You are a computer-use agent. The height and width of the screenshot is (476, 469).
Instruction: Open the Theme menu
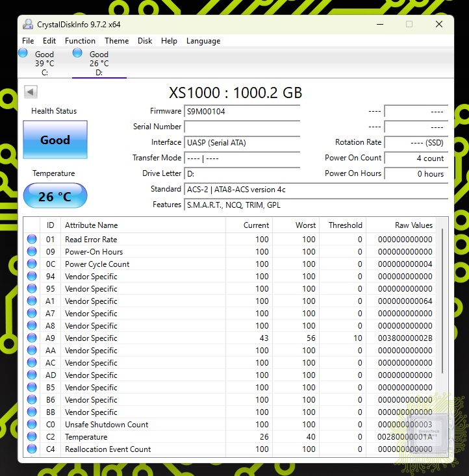[117, 41]
